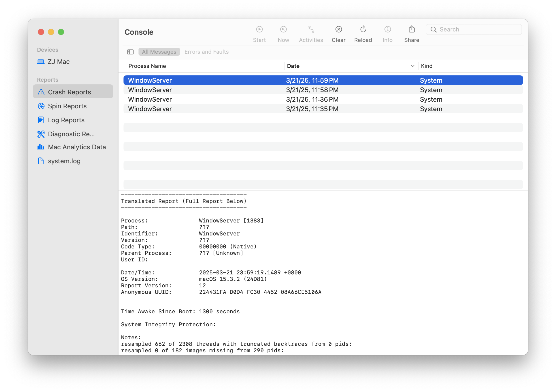
Task: Open the system.log file entry
Action: (64, 161)
